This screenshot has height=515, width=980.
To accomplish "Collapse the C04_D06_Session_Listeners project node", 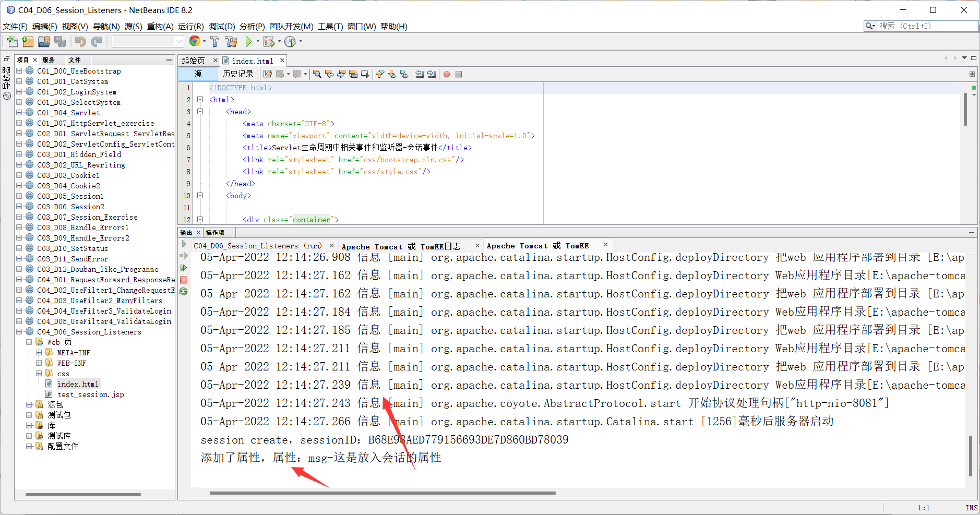I will tap(19, 331).
